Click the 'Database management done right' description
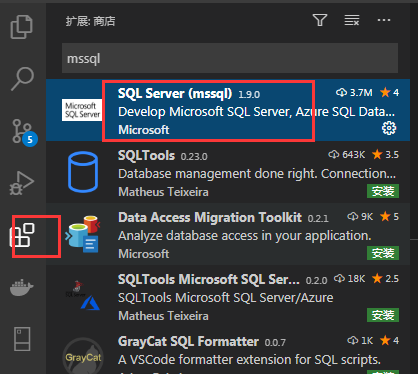The height and width of the screenshot is (374, 418). (257, 174)
